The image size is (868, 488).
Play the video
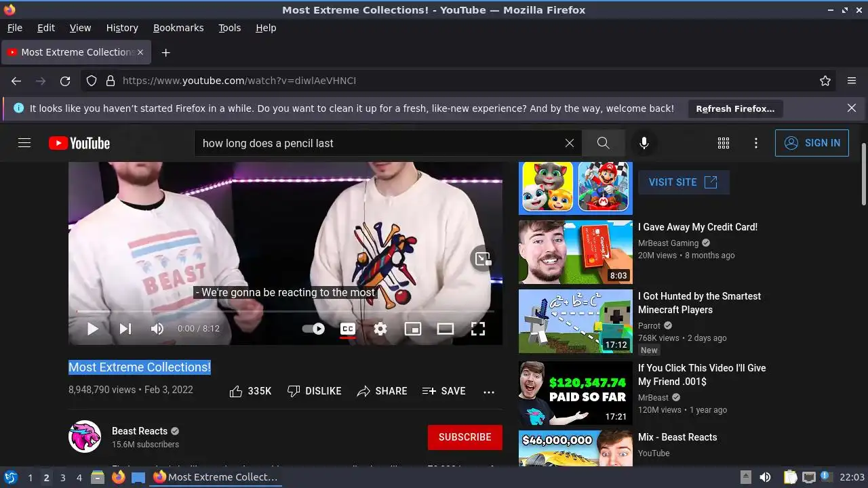(x=93, y=329)
